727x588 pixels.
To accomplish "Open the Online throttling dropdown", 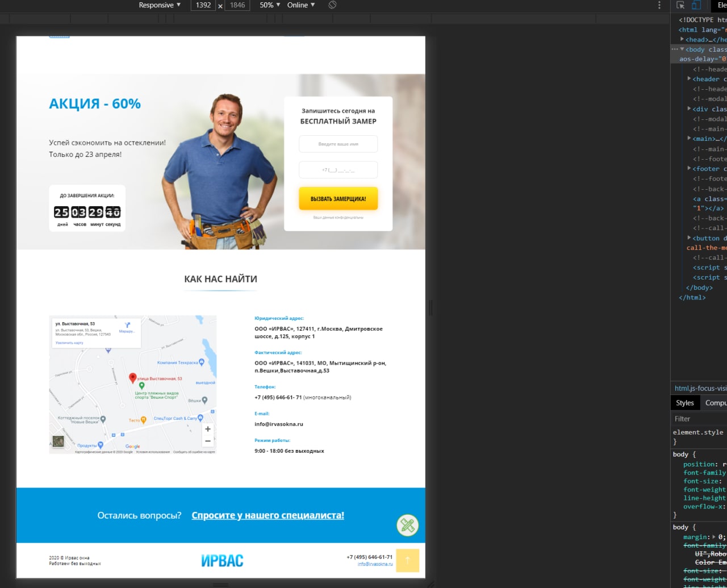I will (x=301, y=5).
